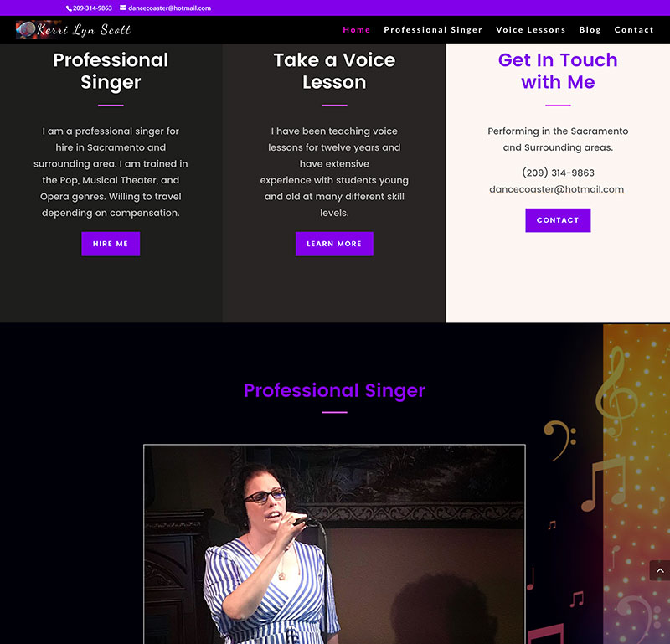670x644 pixels.
Task: Open the Blog page
Action: [590, 30]
